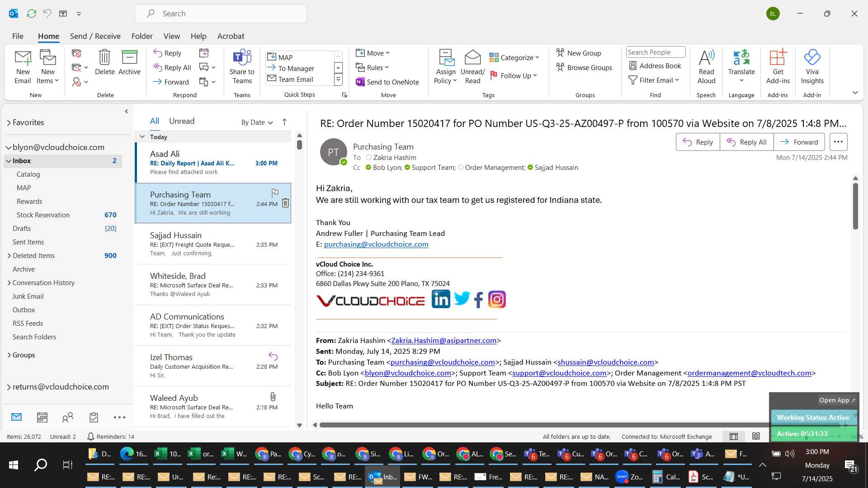Switch to Reading view in status bar

point(756,436)
